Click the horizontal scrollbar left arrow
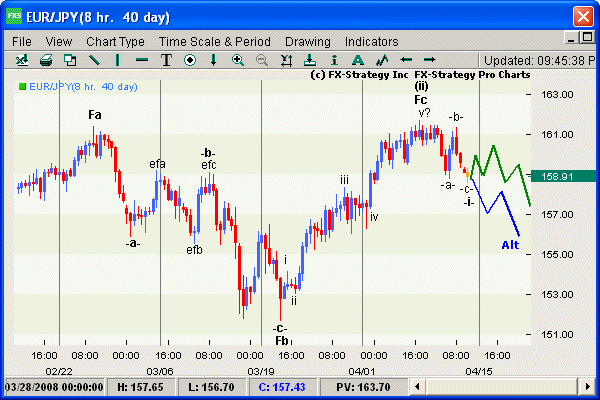This screenshot has height=400, width=600. [417, 387]
